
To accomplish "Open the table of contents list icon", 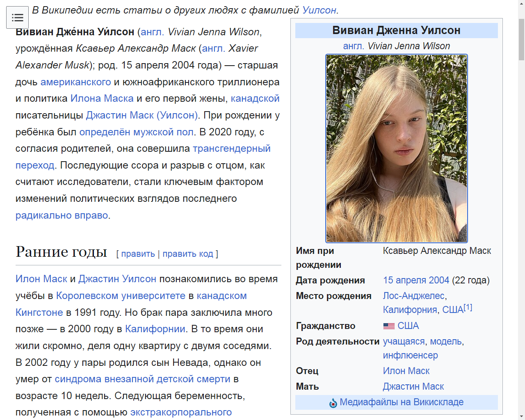I will pos(18,18).
